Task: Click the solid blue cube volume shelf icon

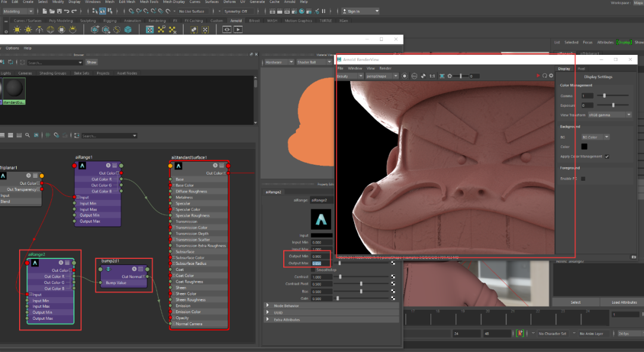Action: (128, 30)
